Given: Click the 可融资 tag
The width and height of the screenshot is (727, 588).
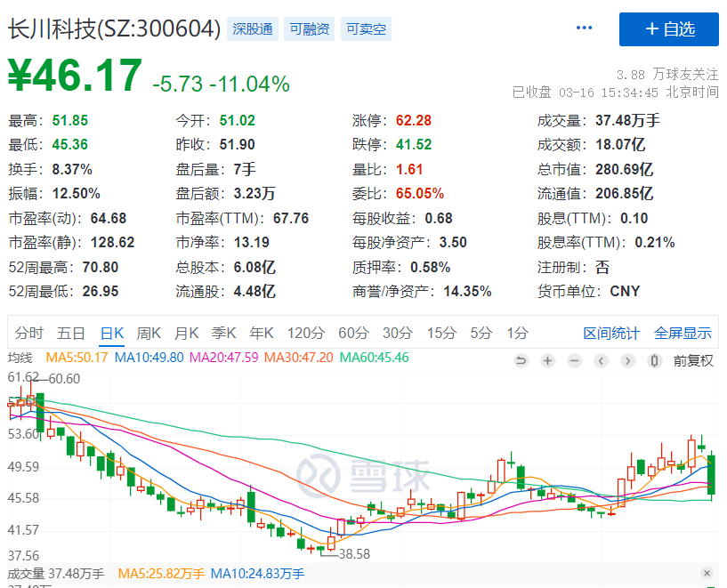Looking at the screenshot, I should coord(310,29).
